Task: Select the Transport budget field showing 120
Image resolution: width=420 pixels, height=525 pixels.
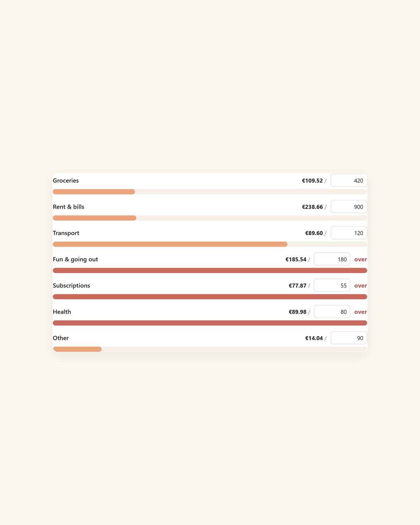Action: pos(349,233)
